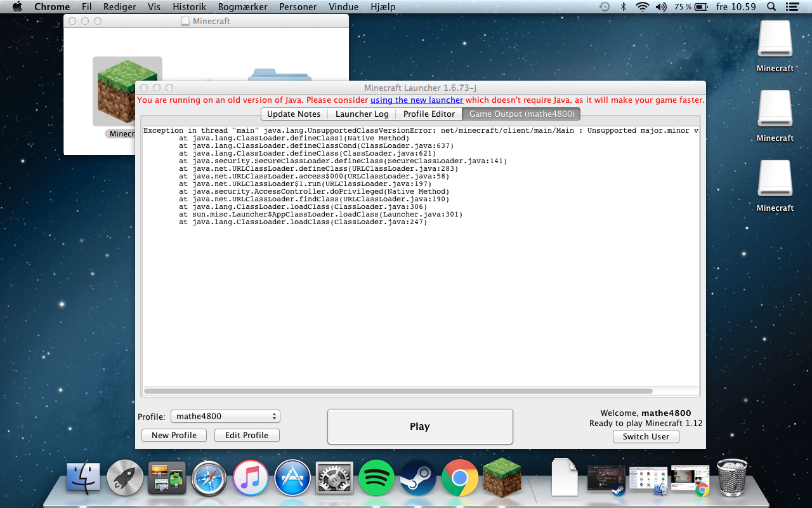This screenshot has height=508, width=812.
Task: Open the Wi-Fi status menu
Action: click(x=642, y=7)
